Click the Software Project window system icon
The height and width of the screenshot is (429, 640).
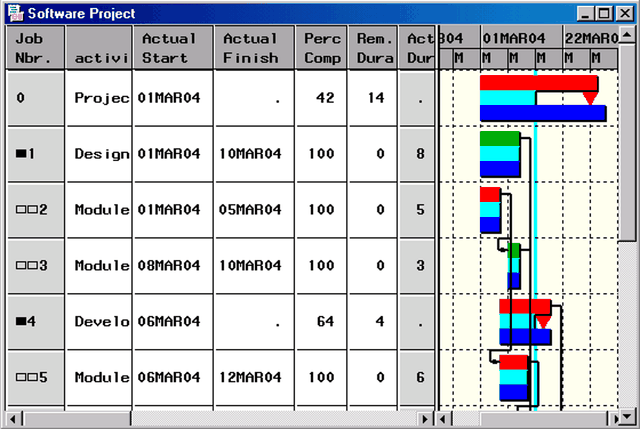point(13,14)
